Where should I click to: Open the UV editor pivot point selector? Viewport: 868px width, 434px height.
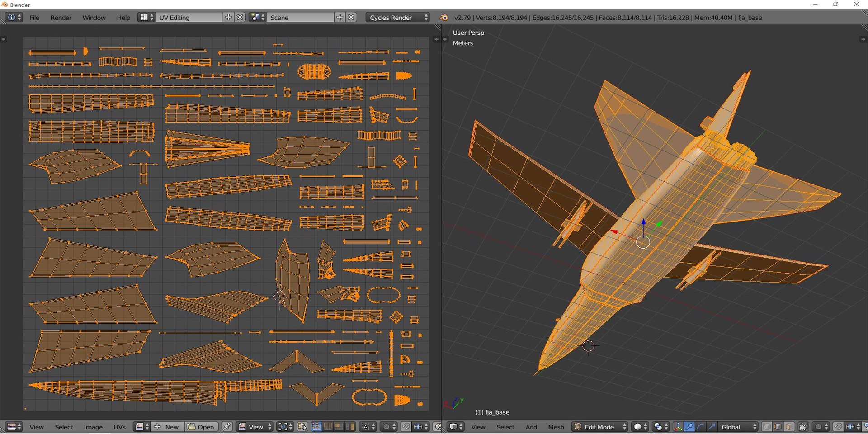click(x=285, y=427)
